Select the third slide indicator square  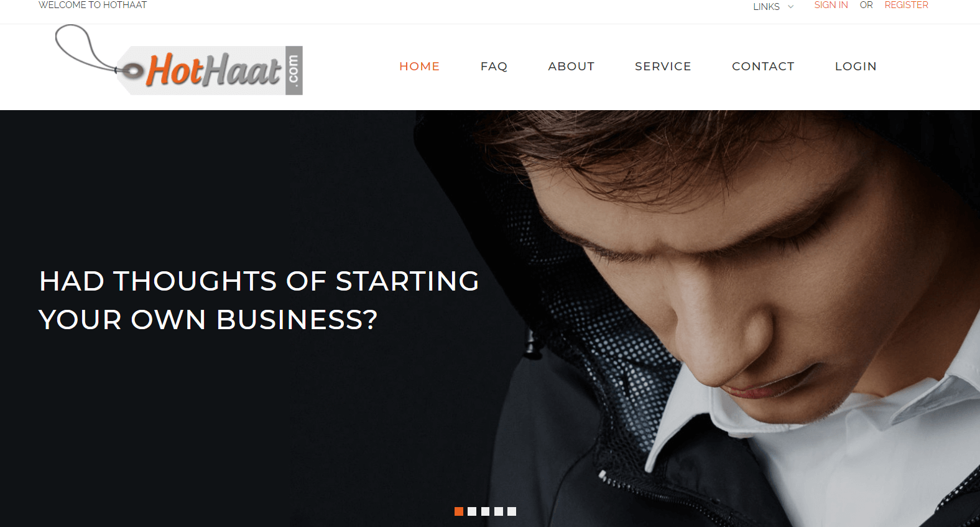(485, 511)
